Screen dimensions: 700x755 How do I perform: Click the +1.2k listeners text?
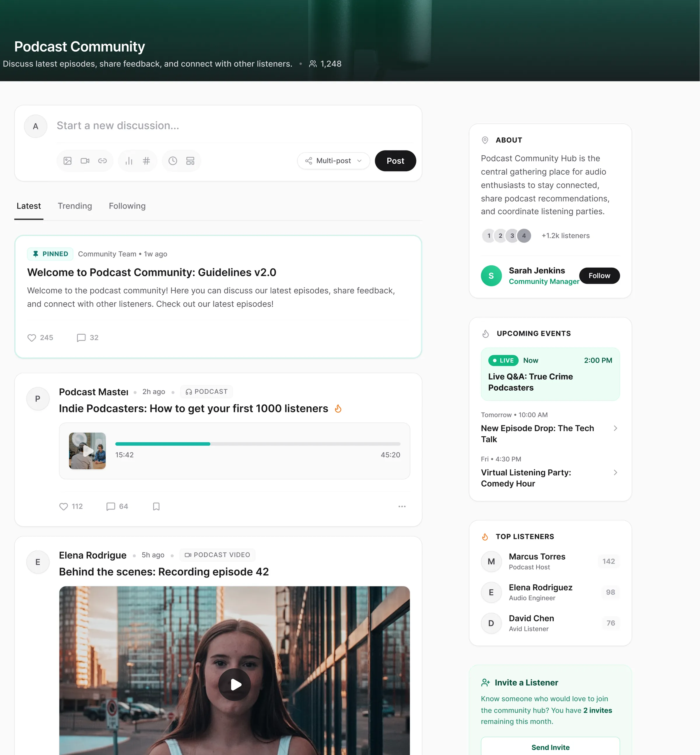click(566, 236)
